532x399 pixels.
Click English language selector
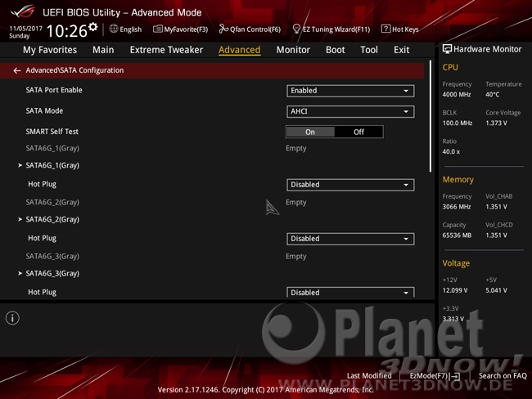click(x=131, y=29)
